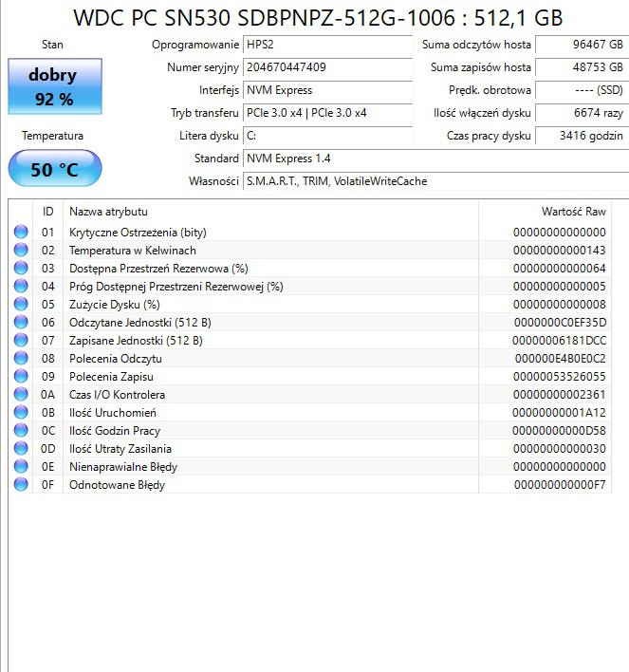Click the status dot for Dostępna Przestrzeń Rezerwowa

click(x=21, y=268)
